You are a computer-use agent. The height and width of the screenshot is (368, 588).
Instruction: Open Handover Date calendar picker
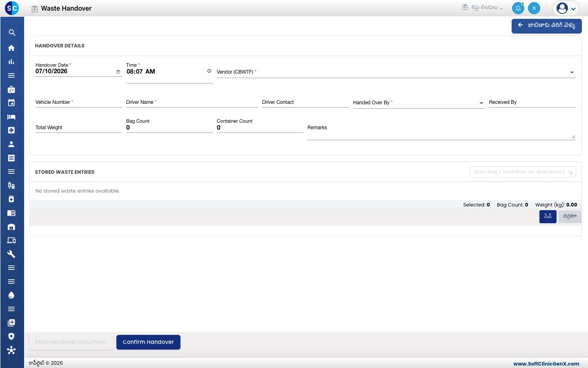pyautogui.click(x=118, y=72)
